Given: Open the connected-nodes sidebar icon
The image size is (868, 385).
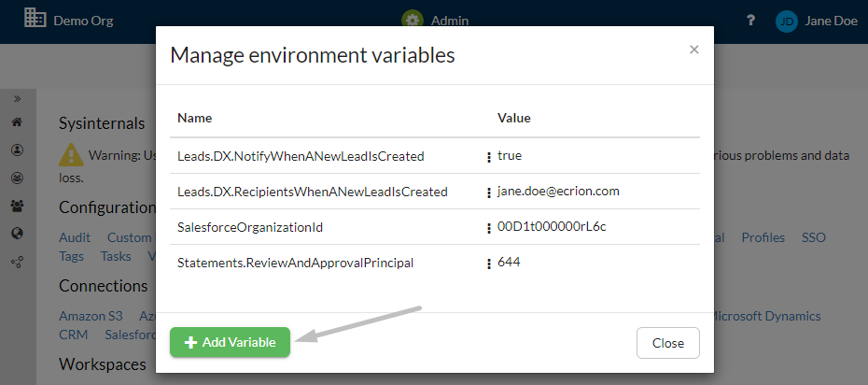Looking at the screenshot, I should coord(17,262).
